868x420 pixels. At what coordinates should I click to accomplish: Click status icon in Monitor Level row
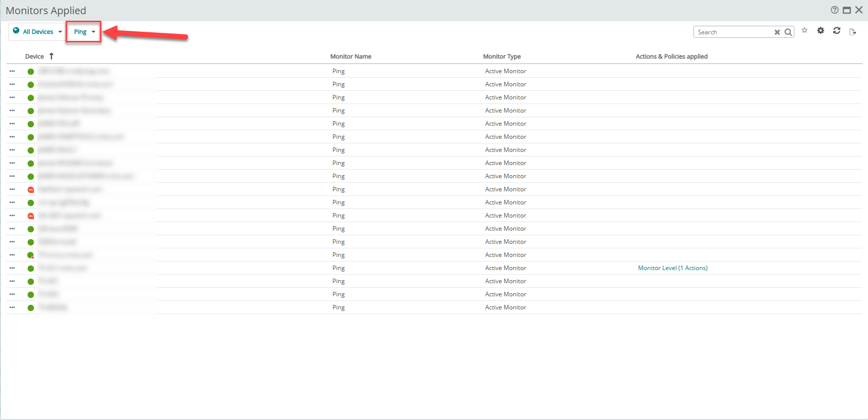click(31, 269)
